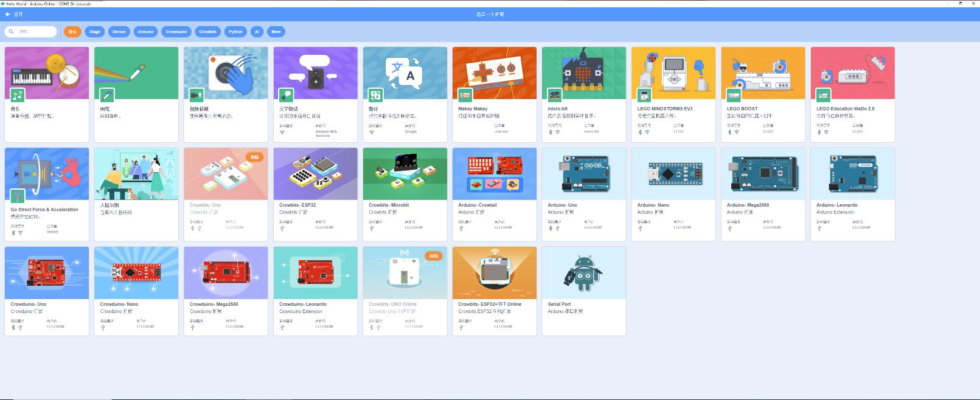
Task: Choose the Crowbits- ESP32 extension thumbnail
Action: point(315,174)
